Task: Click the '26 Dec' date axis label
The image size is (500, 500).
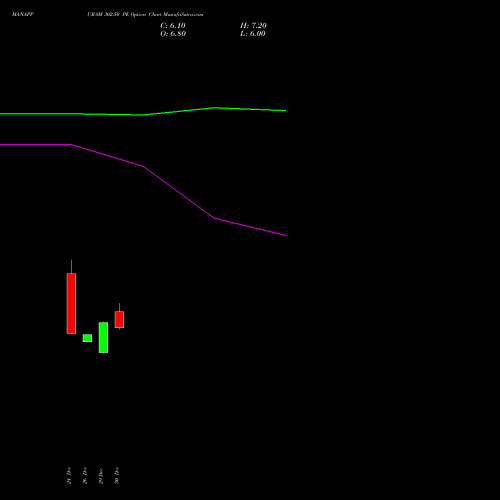Action: point(85,475)
